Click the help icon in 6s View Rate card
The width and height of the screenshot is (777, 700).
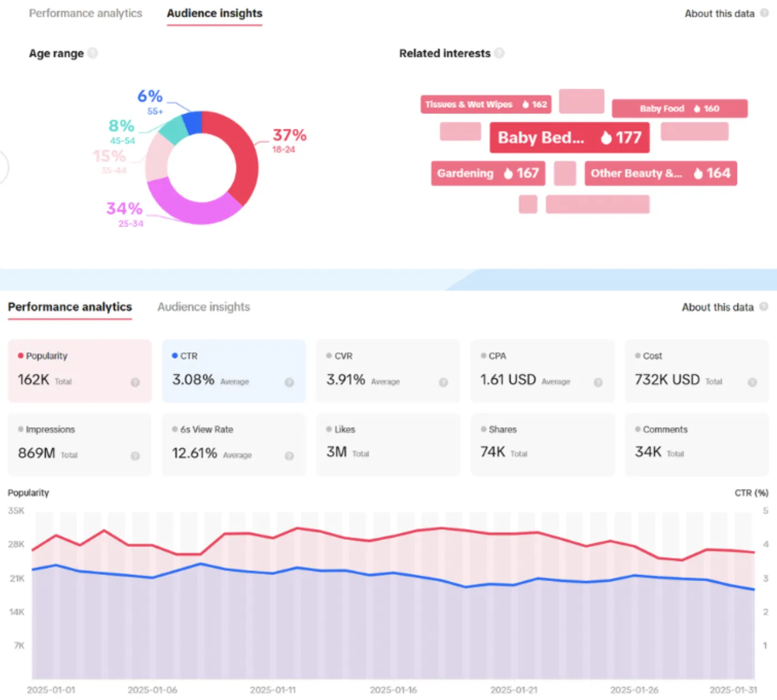tap(289, 456)
